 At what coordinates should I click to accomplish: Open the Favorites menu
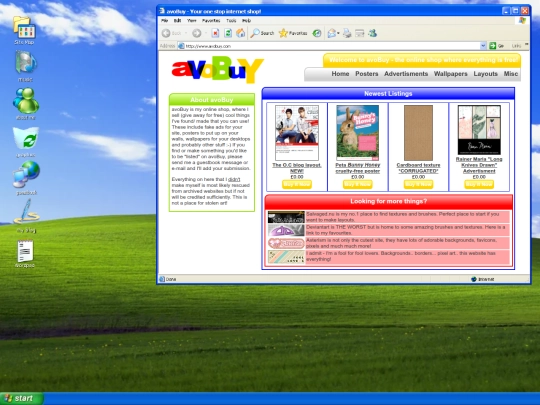coord(211,21)
